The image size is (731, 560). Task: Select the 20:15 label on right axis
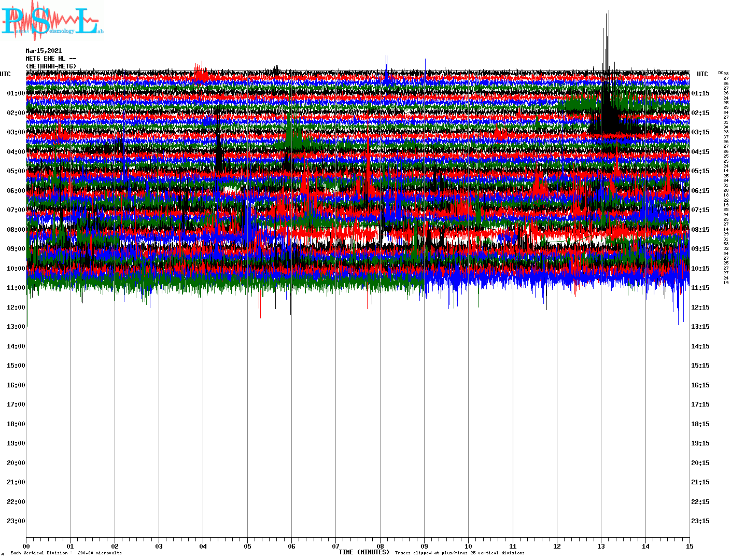(700, 463)
